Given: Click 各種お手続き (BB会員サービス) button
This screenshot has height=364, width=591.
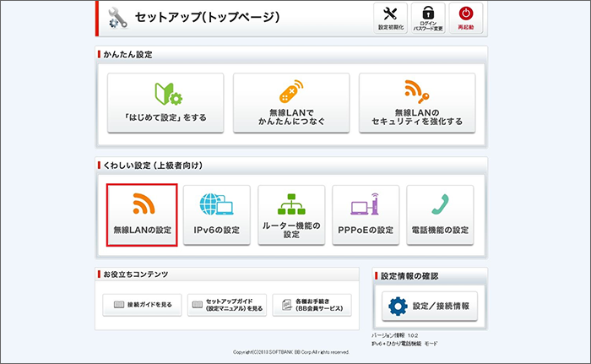Looking at the screenshot, I should pos(312,305).
